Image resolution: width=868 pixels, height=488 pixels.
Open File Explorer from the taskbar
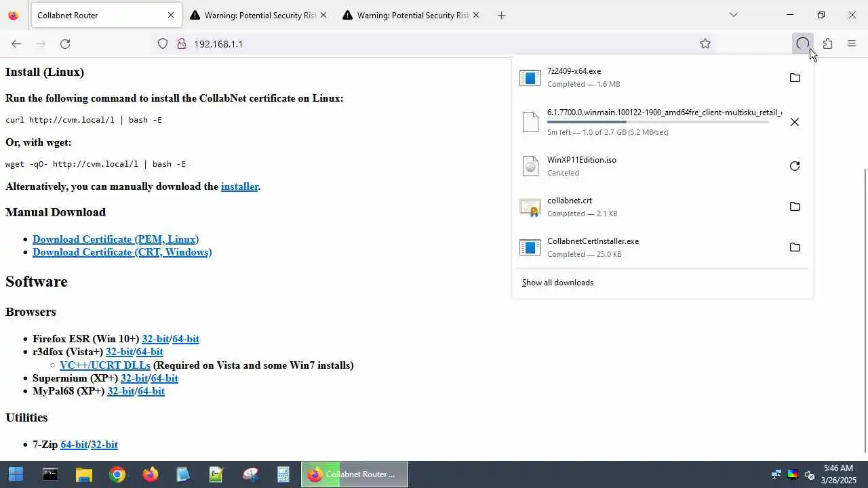tap(83, 474)
